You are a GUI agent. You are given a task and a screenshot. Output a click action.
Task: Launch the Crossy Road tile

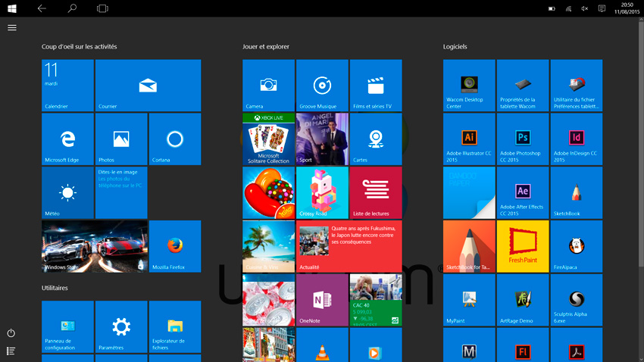click(323, 193)
